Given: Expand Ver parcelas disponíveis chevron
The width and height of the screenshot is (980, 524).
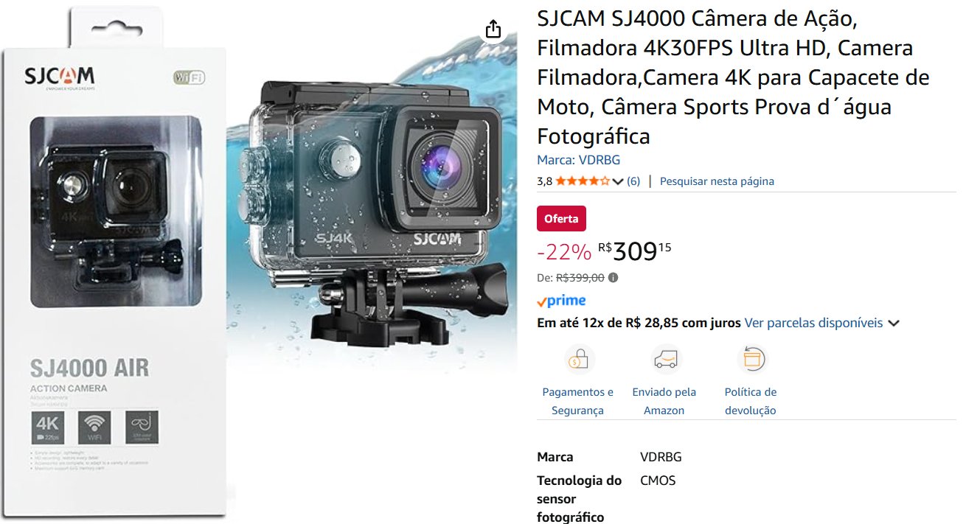Looking at the screenshot, I should pyautogui.click(x=894, y=324).
